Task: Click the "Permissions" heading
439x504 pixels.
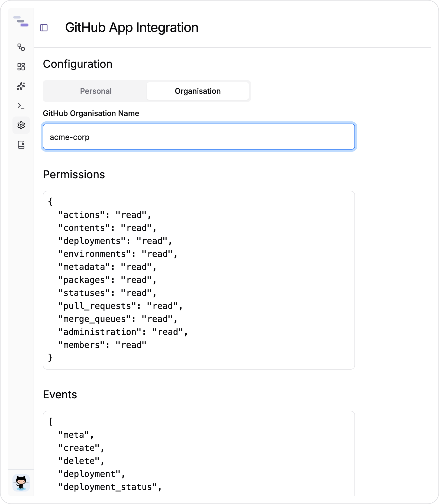Action: (x=74, y=175)
